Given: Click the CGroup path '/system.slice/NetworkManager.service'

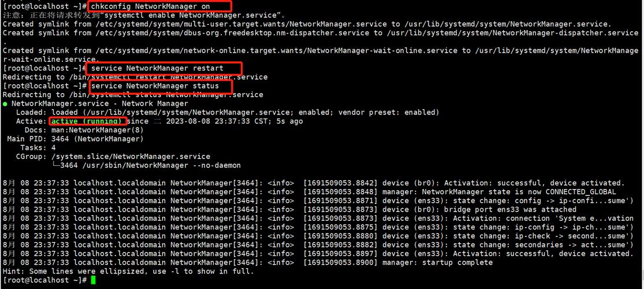Looking at the screenshot, I should tap(131, 157).
